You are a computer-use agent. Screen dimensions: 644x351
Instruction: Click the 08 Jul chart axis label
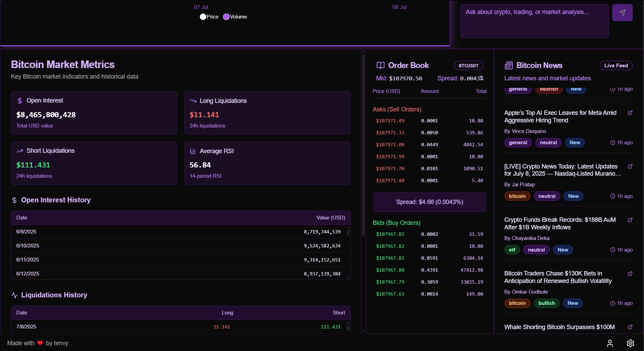tap(399, 7)
